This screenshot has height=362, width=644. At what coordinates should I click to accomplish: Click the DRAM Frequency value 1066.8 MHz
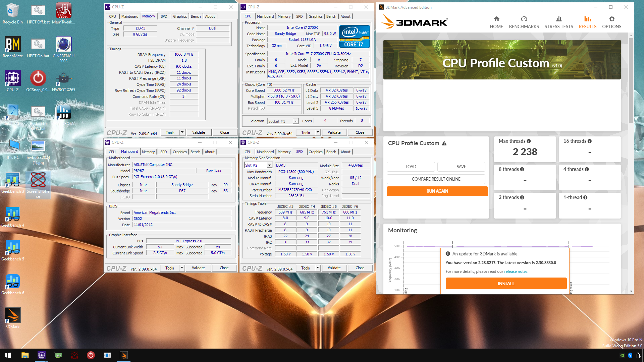click(184, 54)
